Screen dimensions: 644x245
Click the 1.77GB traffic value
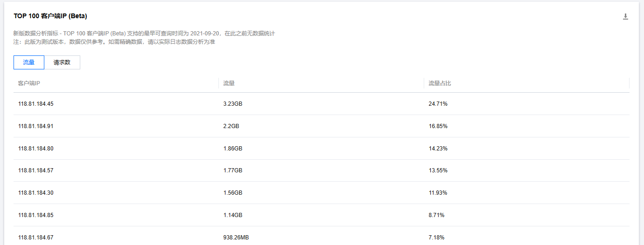coord(233,170)
